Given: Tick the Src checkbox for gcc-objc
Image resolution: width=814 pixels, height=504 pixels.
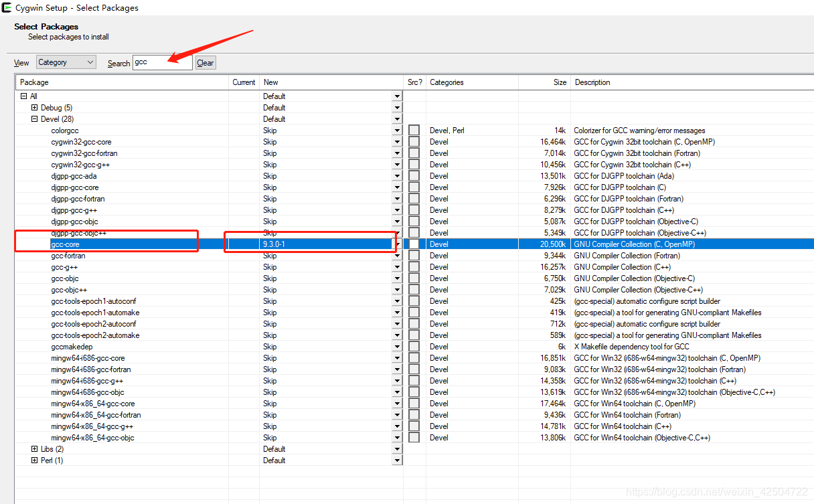Looking at the screenshot, I should pos(414,278).
